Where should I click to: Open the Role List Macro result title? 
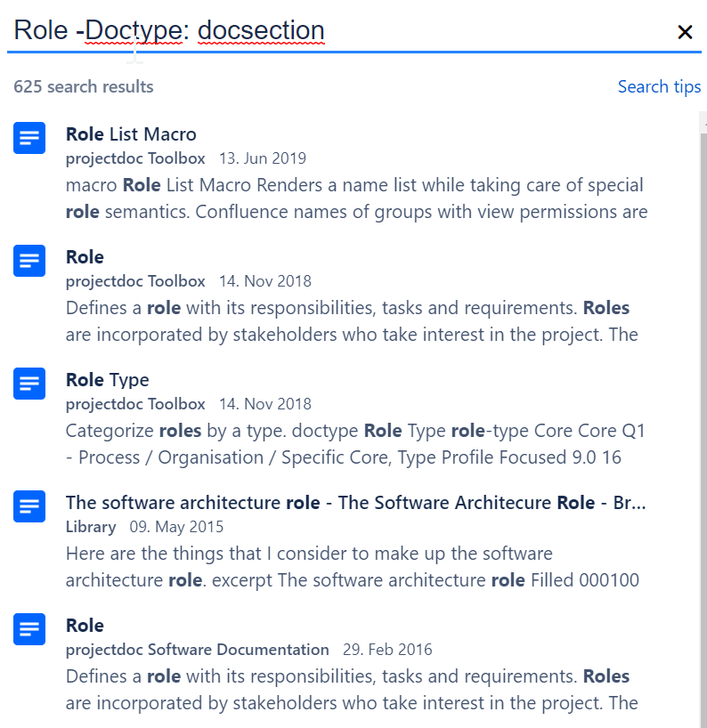pyautogui.click(x=131, y=134)
